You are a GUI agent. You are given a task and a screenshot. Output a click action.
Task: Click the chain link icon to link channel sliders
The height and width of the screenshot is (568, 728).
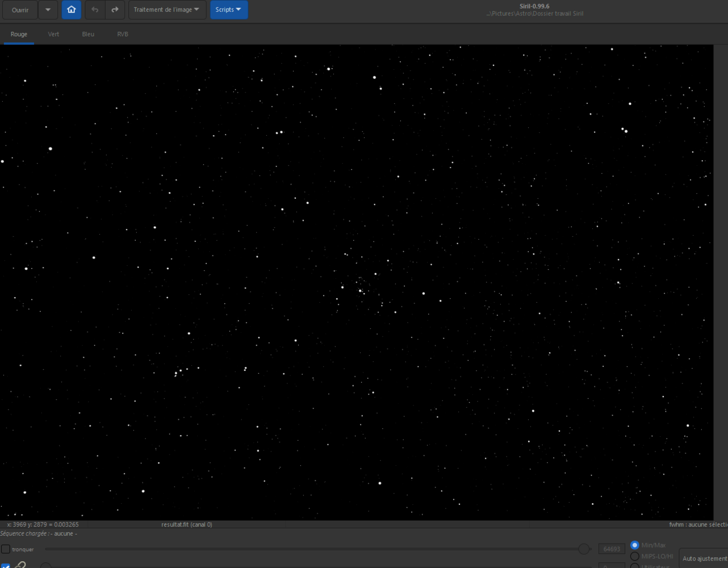tap(20, 565)
